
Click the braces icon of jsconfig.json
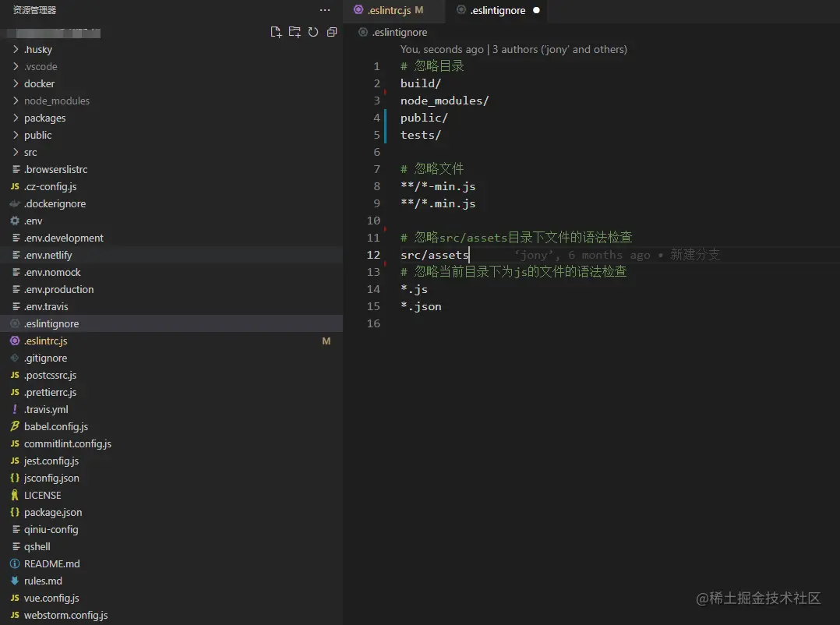click(15, 478)
